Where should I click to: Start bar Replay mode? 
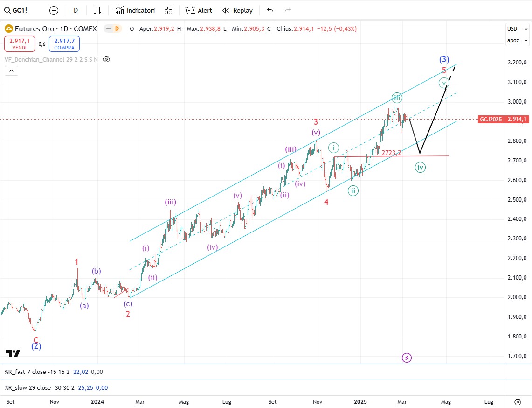238,10
